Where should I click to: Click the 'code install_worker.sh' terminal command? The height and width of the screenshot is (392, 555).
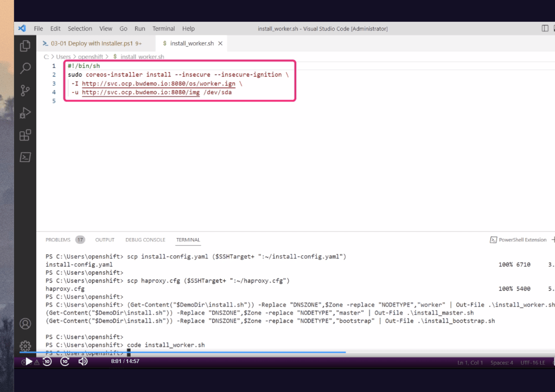click(x=165, y=345)
